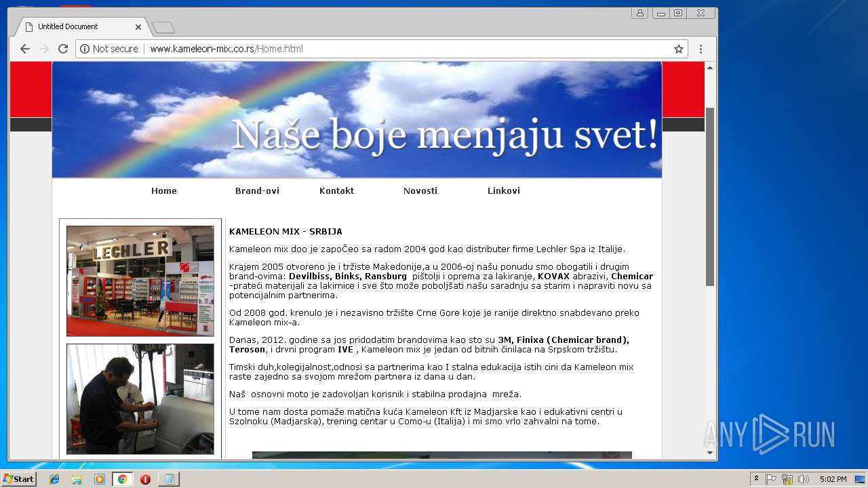Click the KAMELEON MIX - SRBIJA heading
The image size is (868, 488).
click(285, 232)
